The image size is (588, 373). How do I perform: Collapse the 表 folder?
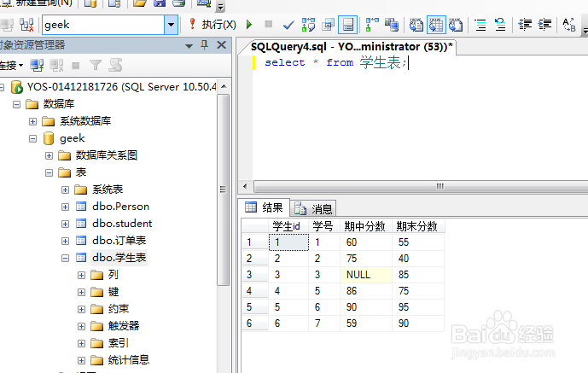[49, 172]
